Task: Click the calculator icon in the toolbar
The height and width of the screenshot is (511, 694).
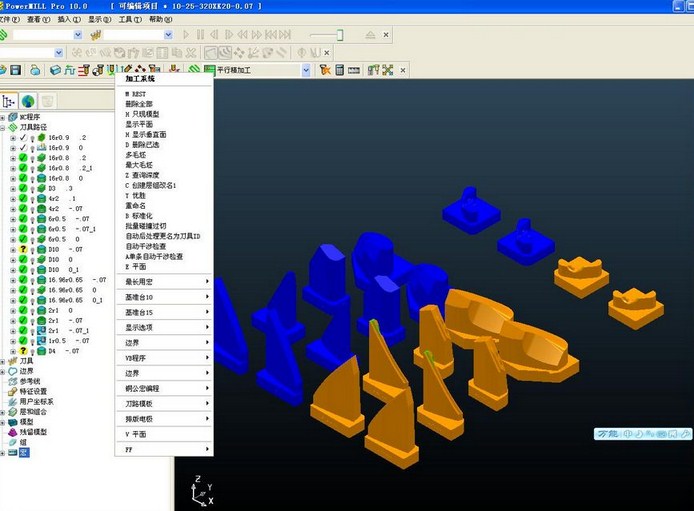Action: tap(340, 70)
